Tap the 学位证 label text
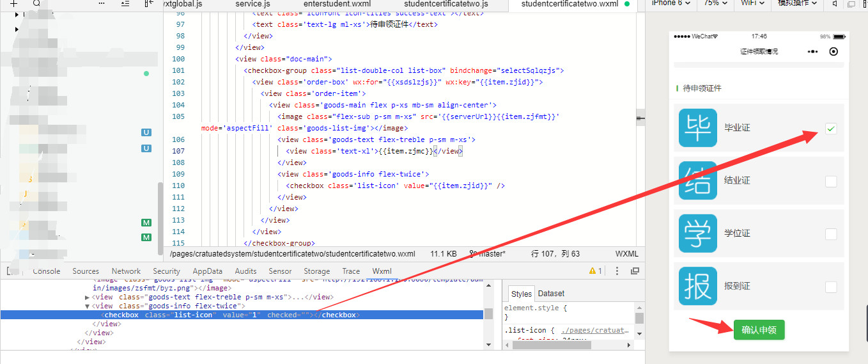Screen dimensions: 868x364 737,233
